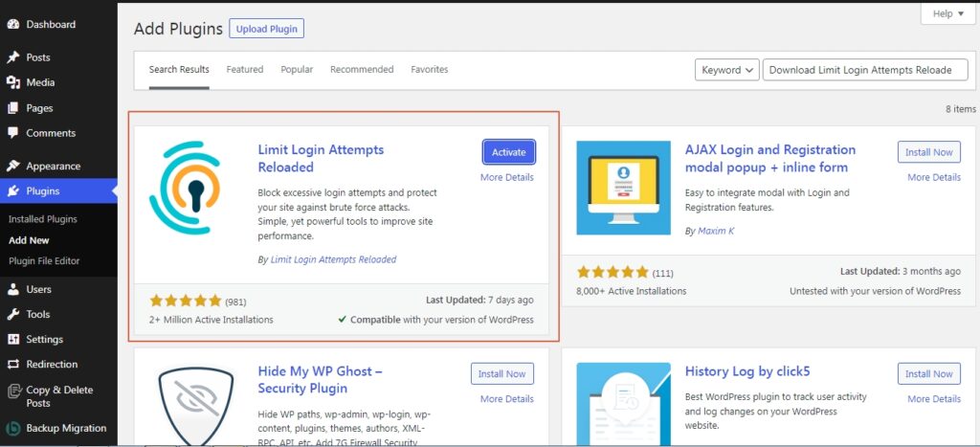The height and width of the screenshot is (447, 980).
Task: Click the 981 ratings star rating
Action: click(186, 301)
